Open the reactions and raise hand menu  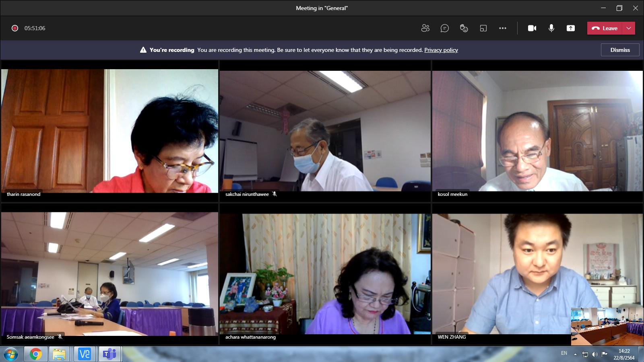click(x=464, y=28)
